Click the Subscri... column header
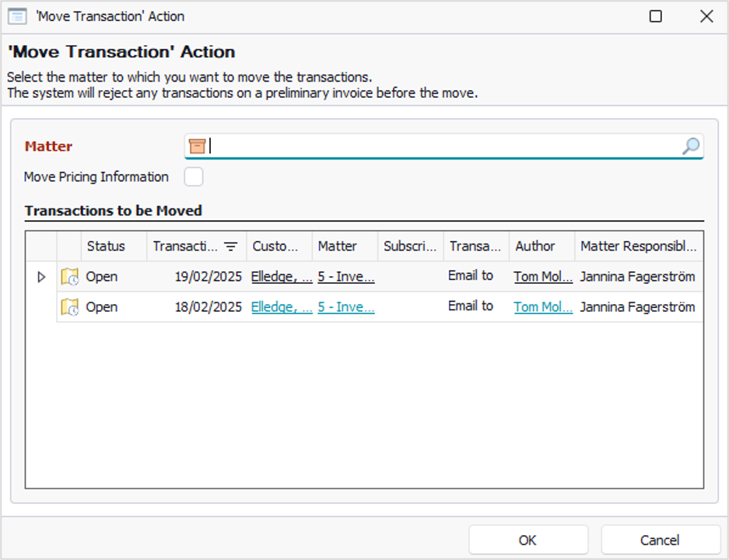This screenshot has height=560, width=729. tap(410, 246)
